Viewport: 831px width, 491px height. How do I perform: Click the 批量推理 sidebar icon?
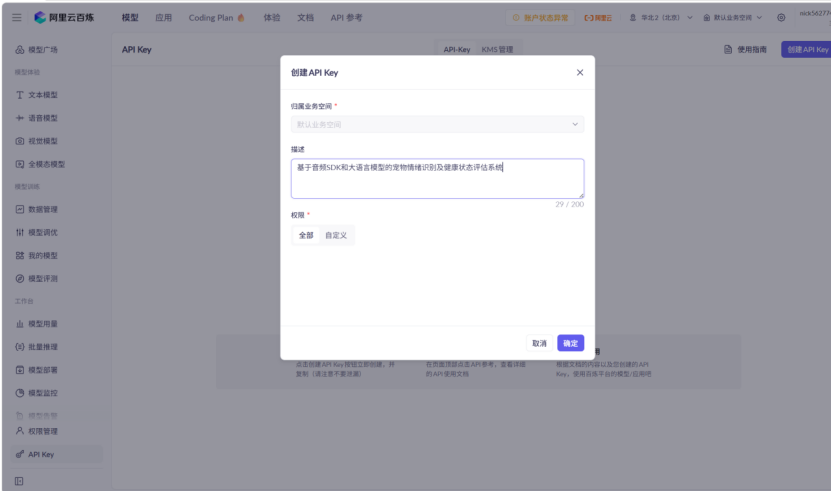(x=20, y=347)
